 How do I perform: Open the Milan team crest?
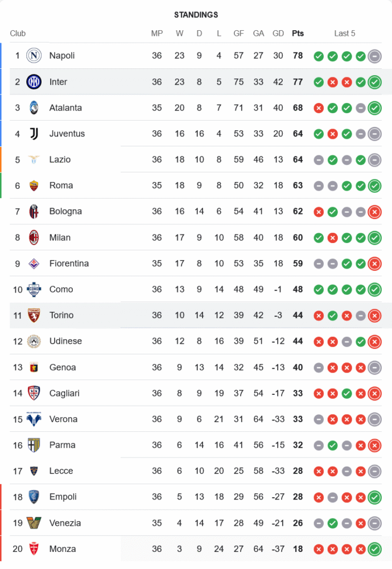point(34,237)
